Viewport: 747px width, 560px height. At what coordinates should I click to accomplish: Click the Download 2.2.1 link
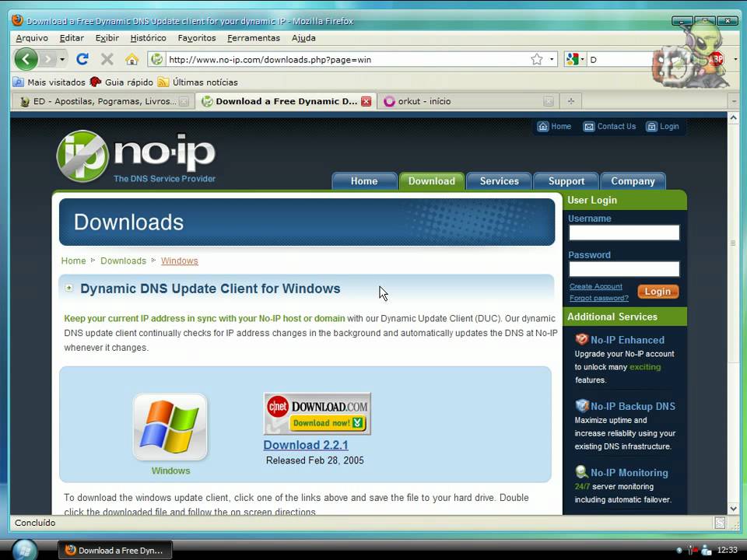[306, 445]
